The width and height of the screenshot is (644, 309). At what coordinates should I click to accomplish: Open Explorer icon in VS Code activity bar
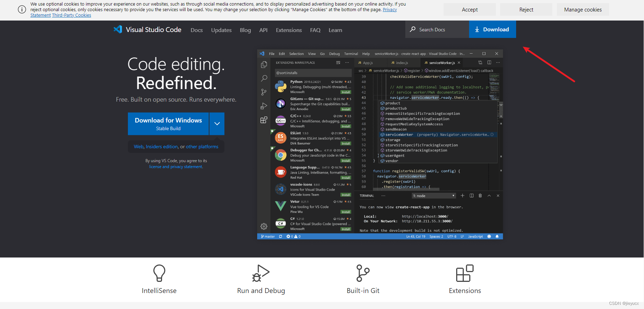[264, 65]
